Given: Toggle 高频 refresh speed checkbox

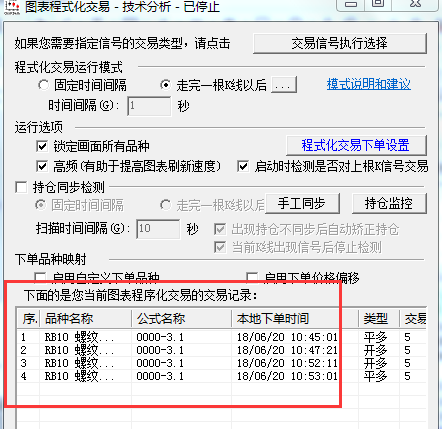Looking at the screenshot, I should [42, 166].
